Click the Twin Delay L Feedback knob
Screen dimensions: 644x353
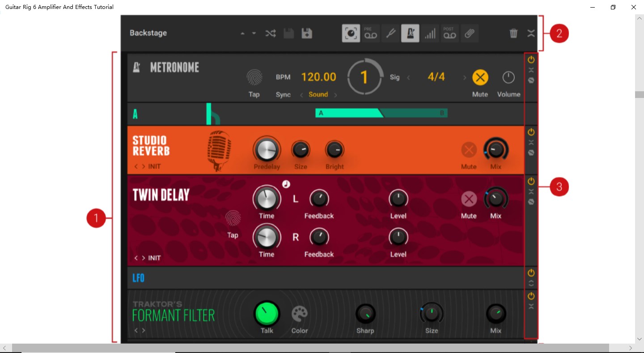coord(319,199)
